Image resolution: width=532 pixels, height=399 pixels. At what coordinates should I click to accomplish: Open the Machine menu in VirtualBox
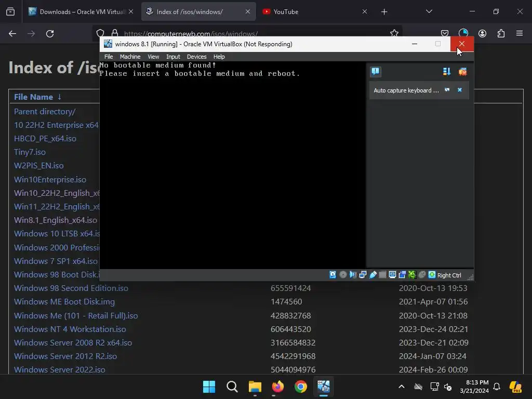point(130,57)
